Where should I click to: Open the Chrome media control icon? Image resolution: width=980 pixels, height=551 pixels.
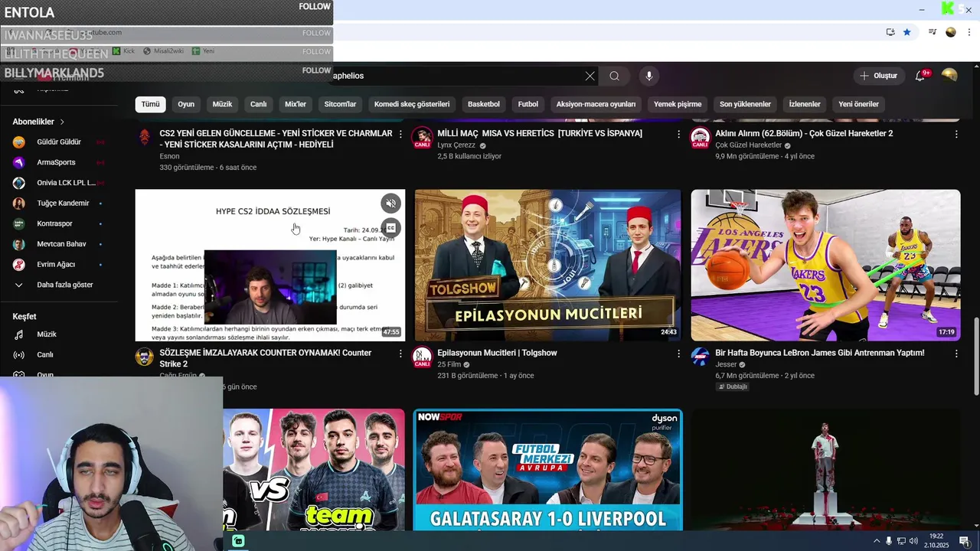point(932,32)
